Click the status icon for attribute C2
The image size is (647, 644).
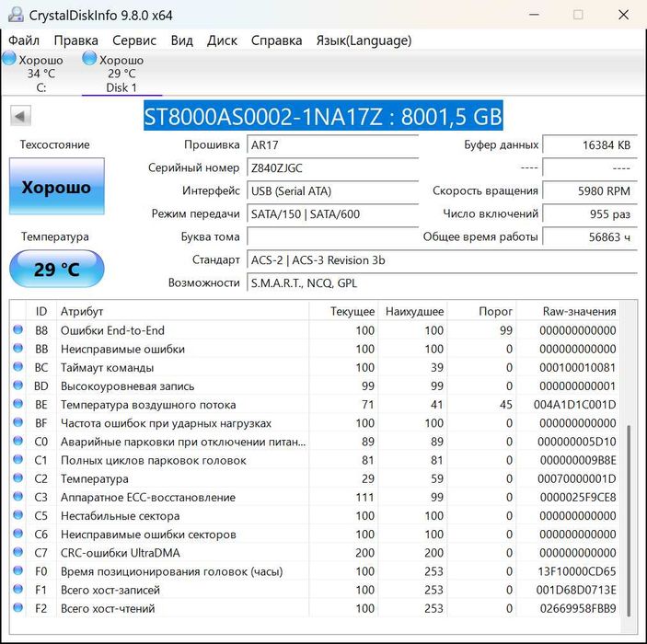click(x=17, y=478)
